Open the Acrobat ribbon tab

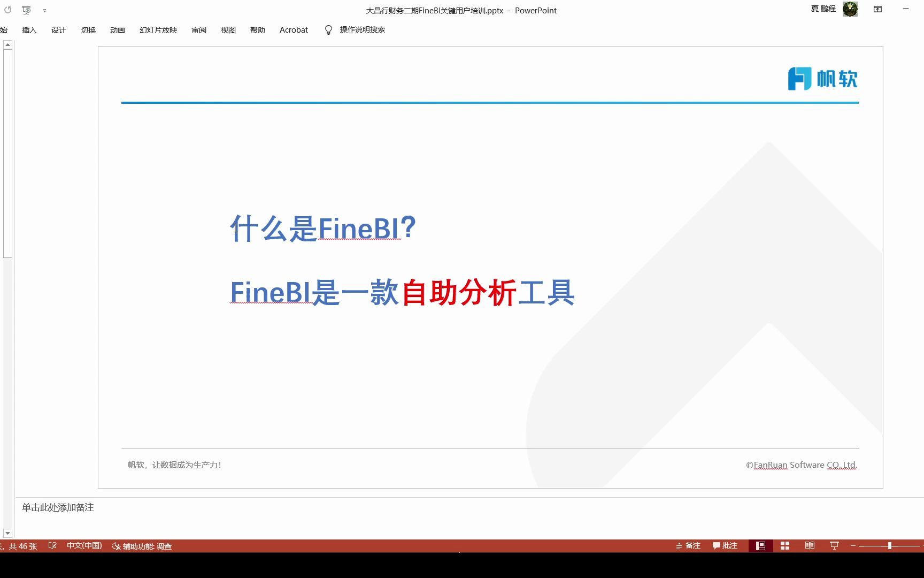pyautogui.click(x=294, y=30)
